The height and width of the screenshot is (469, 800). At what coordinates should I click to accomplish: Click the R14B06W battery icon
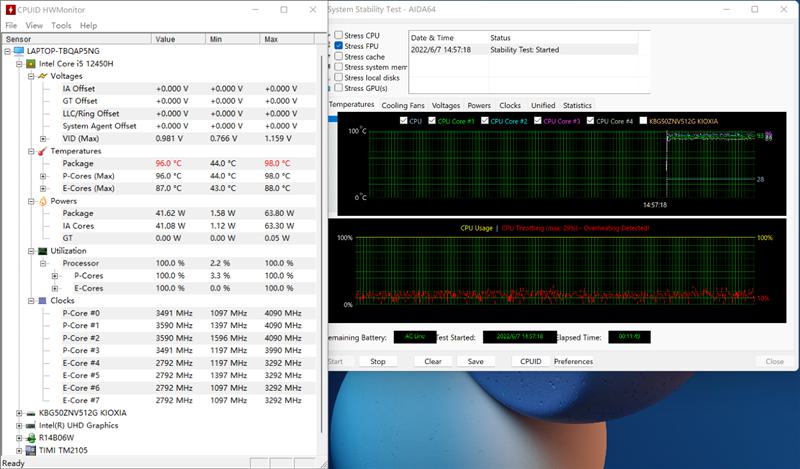click(x=31, y=438)
